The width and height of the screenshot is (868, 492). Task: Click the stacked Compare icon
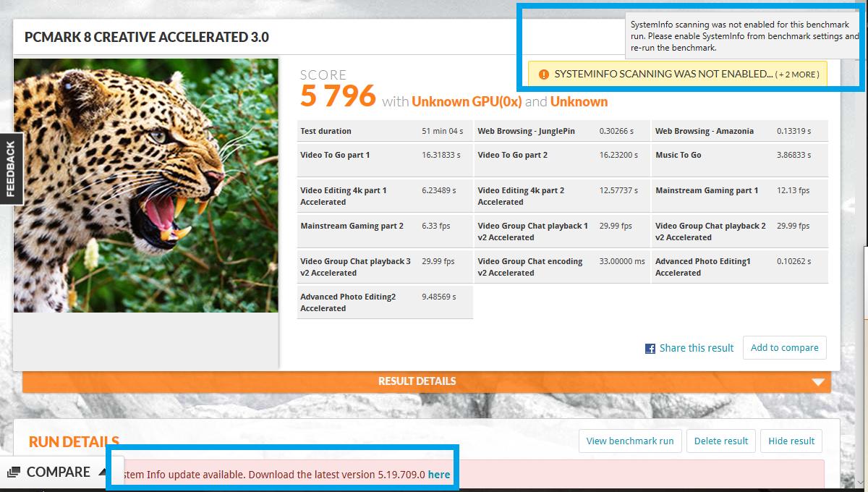point(14,472)
